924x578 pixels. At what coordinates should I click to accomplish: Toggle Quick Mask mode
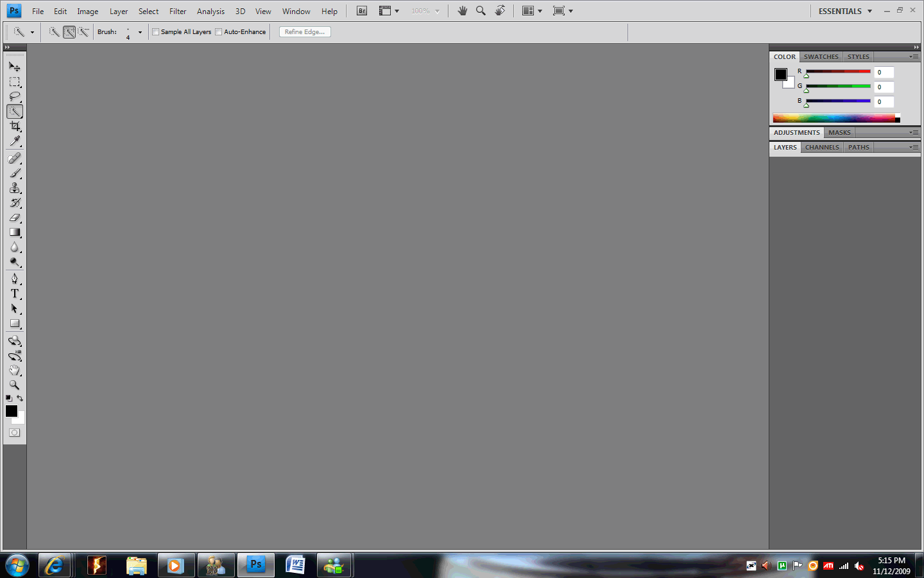14,433
